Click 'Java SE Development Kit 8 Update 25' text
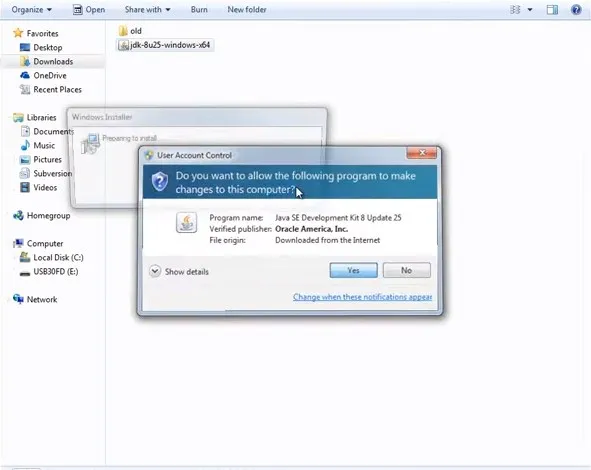591x470 pixels. (x=338, y=218)
